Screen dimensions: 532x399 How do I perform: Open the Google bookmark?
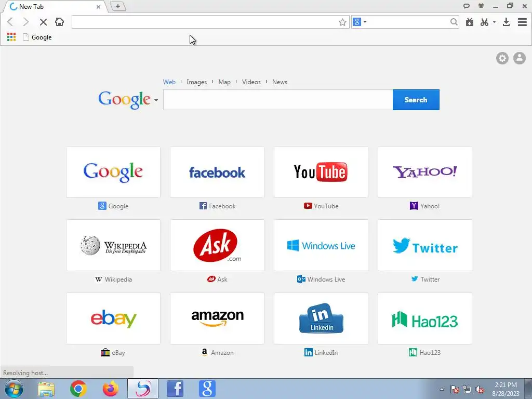[37, 37]
